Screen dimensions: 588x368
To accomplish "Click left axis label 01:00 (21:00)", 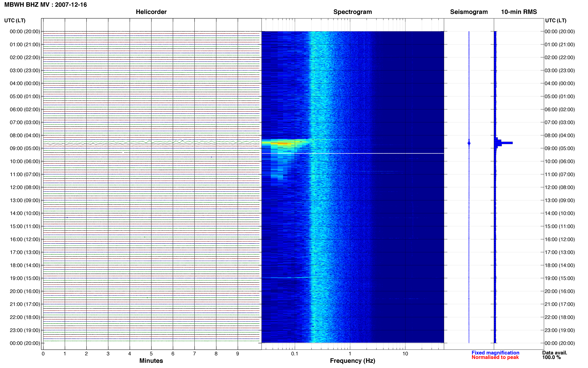I will (25, 45).
